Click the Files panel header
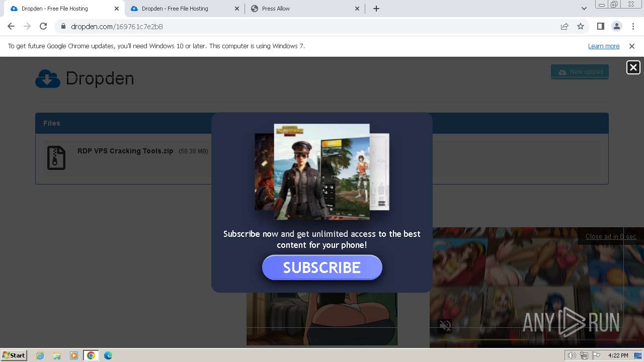Image resolution: width=644 pixels, height=362 pixels. 322,123
